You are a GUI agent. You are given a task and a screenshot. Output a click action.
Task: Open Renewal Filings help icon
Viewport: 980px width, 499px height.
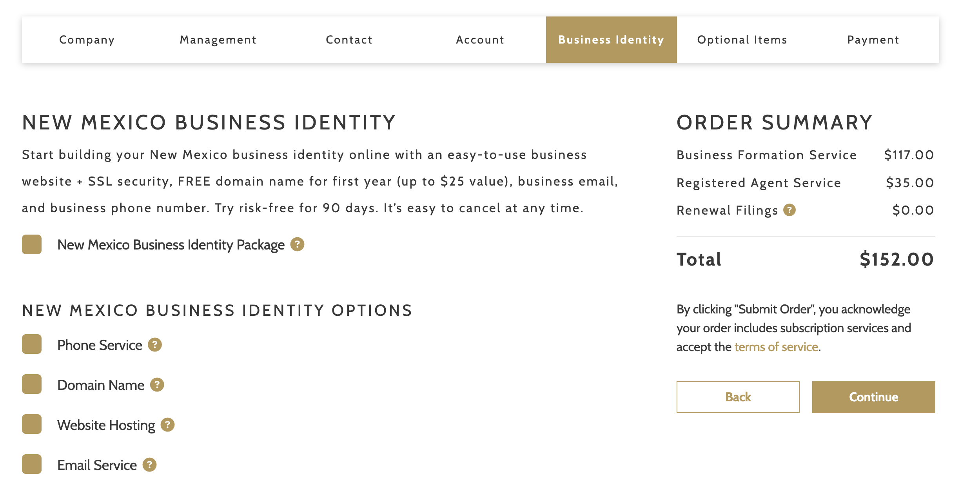click(x=789, y=210)
